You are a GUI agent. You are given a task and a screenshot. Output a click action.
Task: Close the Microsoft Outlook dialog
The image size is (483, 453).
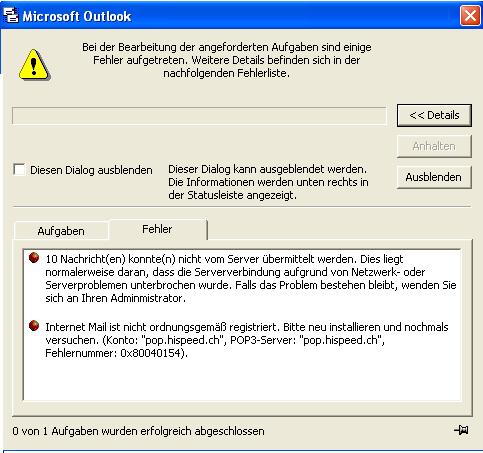point(470,15)
